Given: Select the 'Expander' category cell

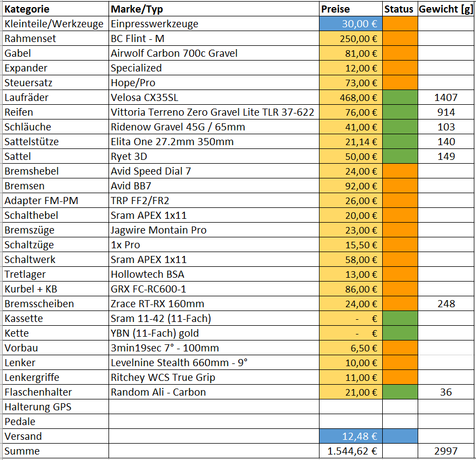Looking at the screenshot, I should click(x=56, y=68).
